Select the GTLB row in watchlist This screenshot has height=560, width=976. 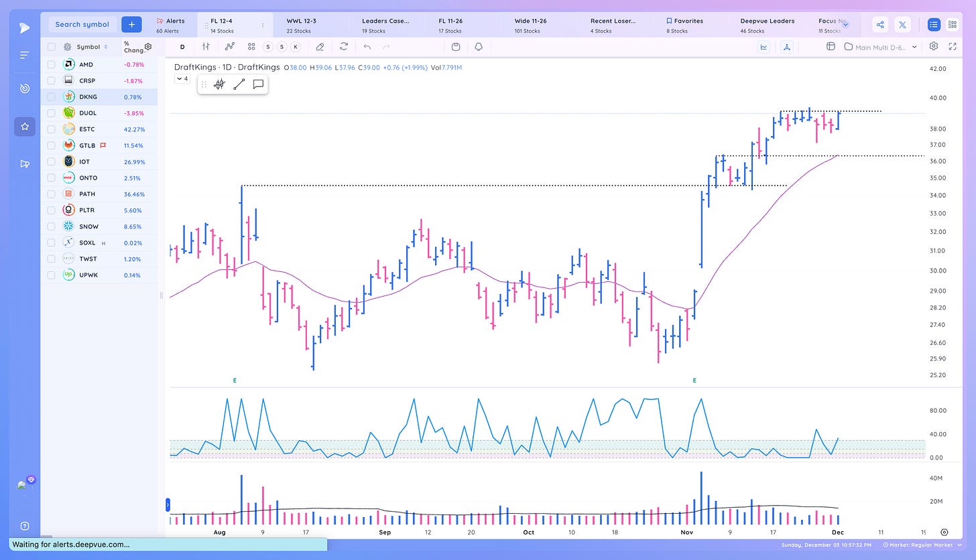pyautogui.click(x=99, y=145)
